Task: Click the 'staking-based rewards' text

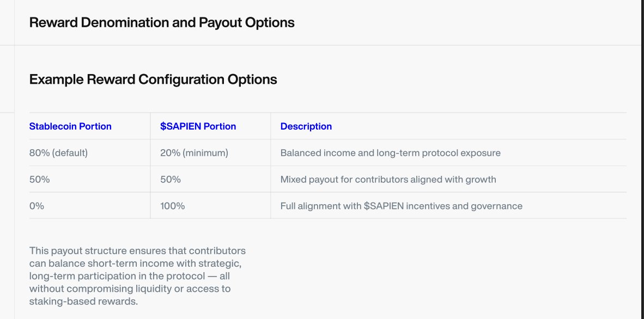Action: pos(83,302)
